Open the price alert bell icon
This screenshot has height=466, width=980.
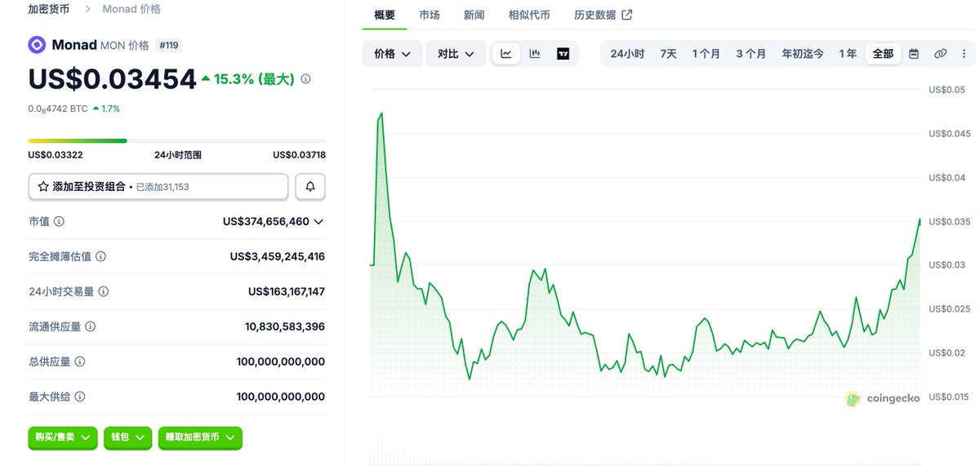[310, 186]
